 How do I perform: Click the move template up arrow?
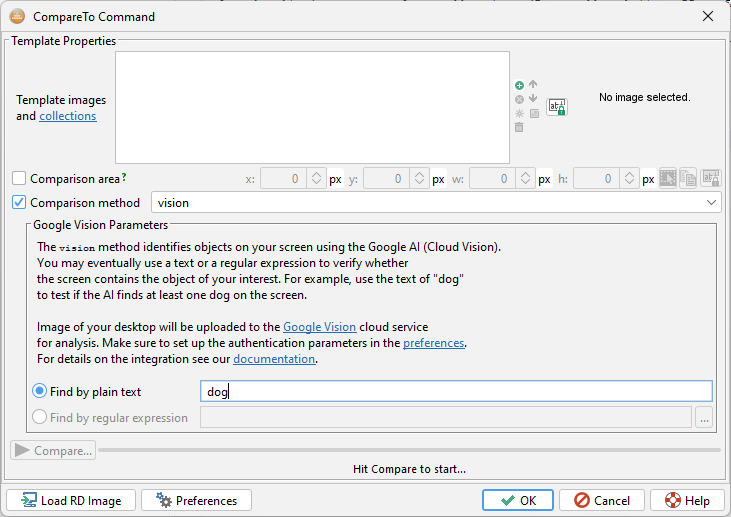coord(533,85)
